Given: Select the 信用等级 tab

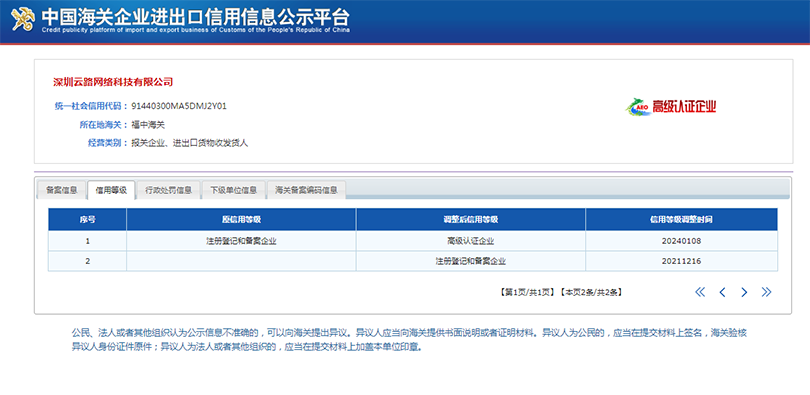Looking at the screenshot, I should (x=111, y=190).
